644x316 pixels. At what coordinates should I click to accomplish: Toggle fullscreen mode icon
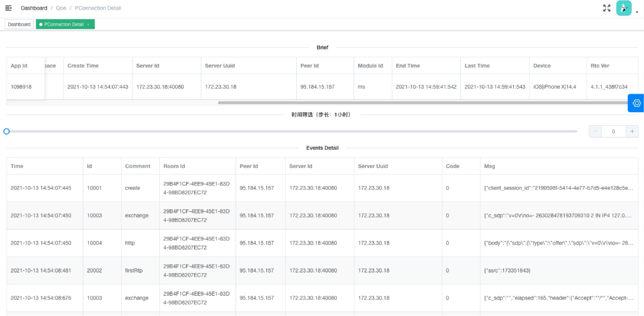click(606, 8)
